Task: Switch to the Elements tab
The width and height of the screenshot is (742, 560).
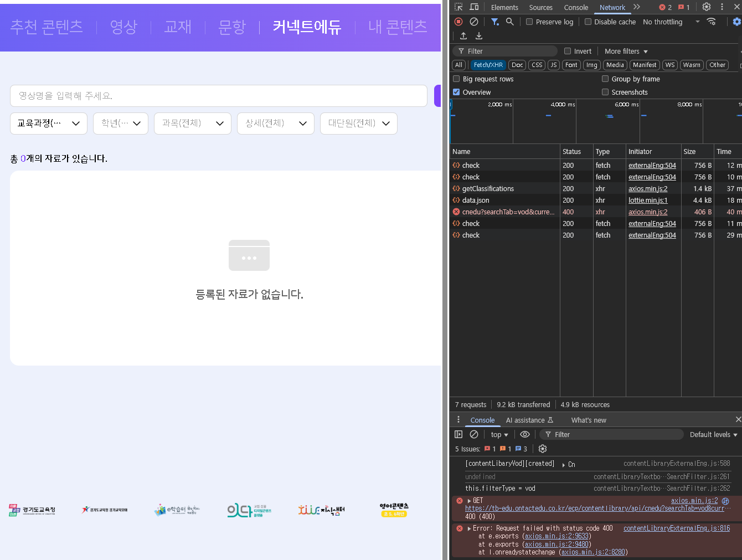Action: pyautogui.click(x=504, y=8)
